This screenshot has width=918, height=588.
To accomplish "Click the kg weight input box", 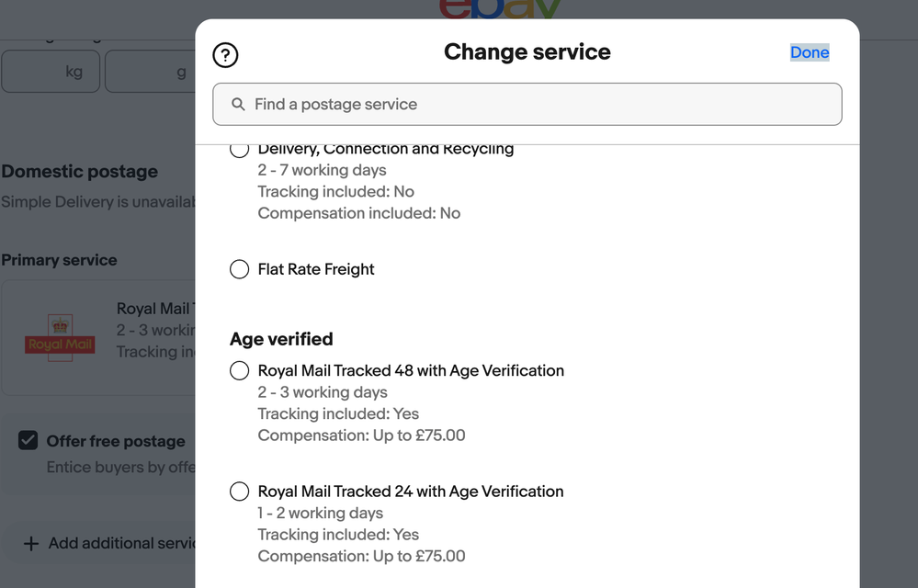I will coord(51,73).
